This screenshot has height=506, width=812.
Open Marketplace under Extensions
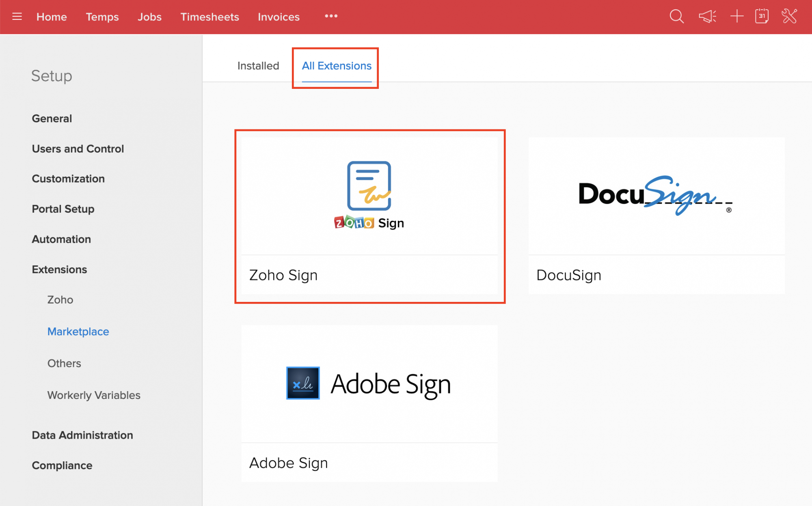(x=78, y=332)
